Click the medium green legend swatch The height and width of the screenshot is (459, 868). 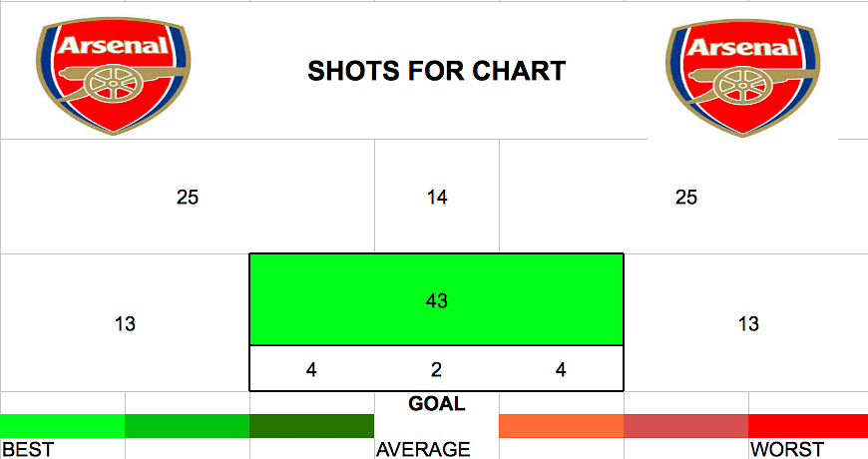click(188, 426)
